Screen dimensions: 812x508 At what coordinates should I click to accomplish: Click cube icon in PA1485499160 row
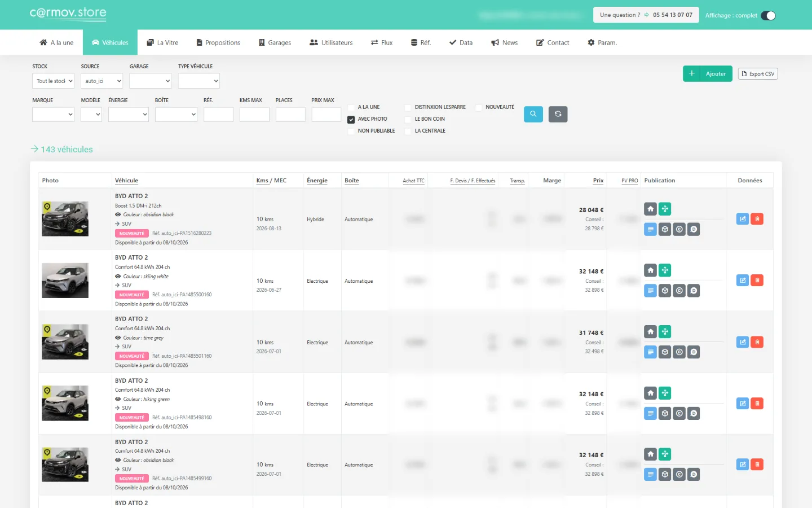(x=665, y=474)
